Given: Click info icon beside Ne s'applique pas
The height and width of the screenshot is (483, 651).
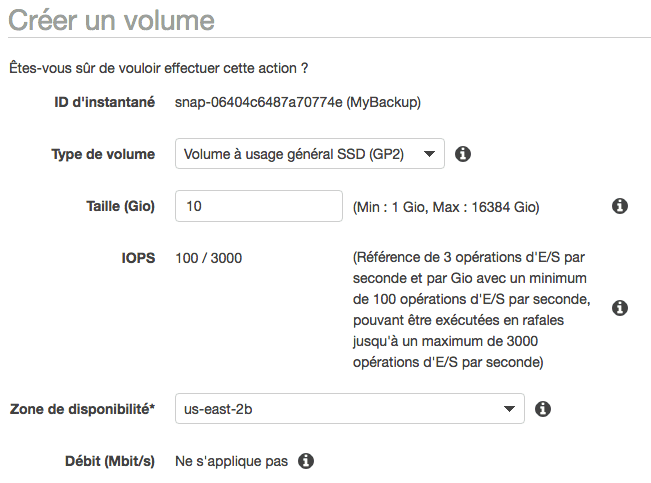Looking at the screenshot, I should point(306,461).
